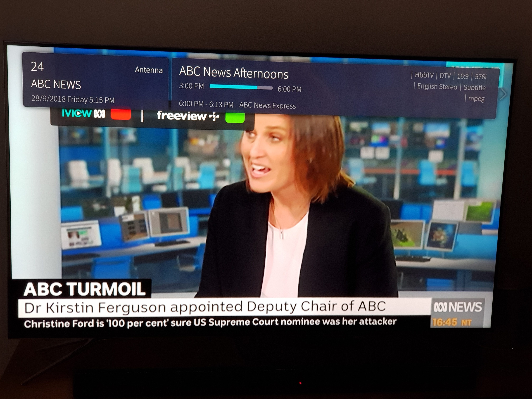Toggle the Subtitle option
The image size is (532, 399).
tap(474, 87)
